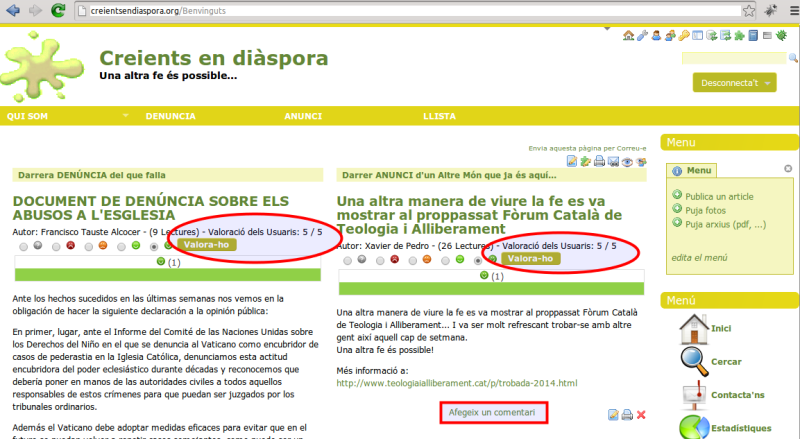Collapse the Menu module using its round toggle
This screenshot has width=800, height=439.
(787, 169)
